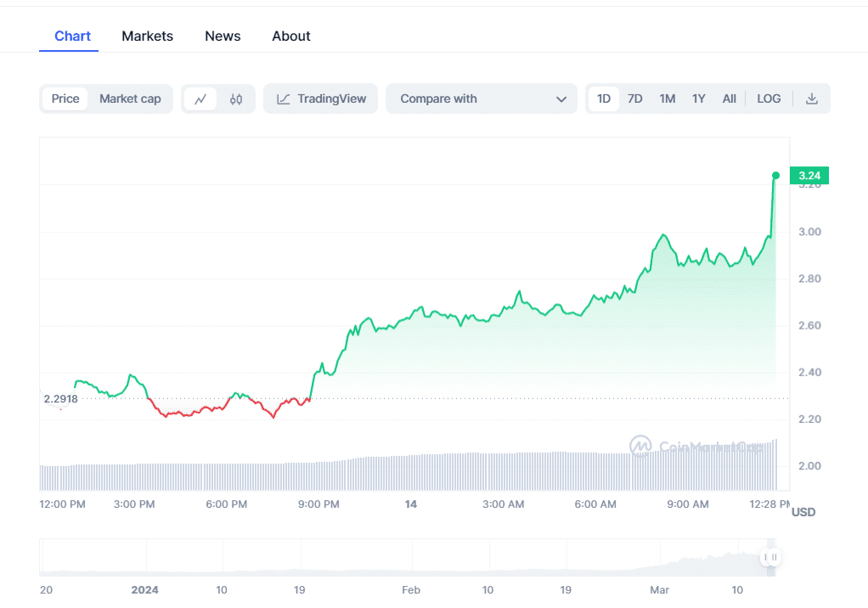Enable LOG scale

pos(769,99)
